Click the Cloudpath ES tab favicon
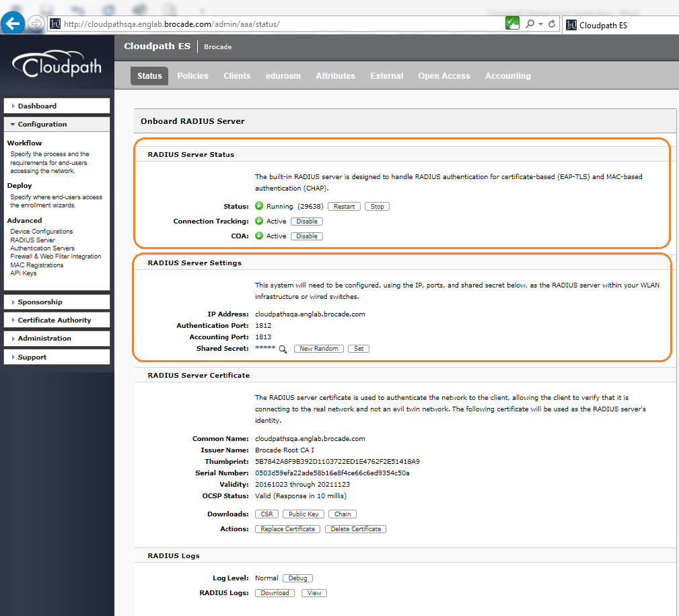679x616 pixels. 571,25
